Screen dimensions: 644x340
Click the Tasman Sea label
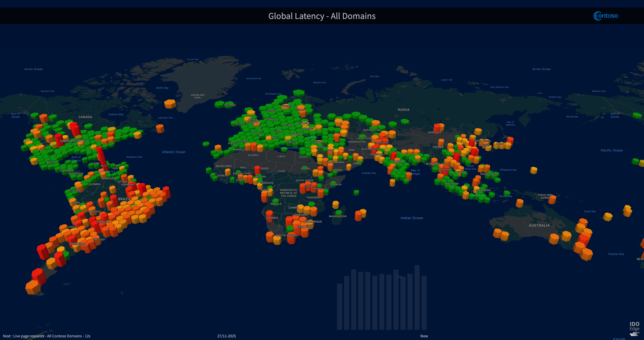[x=616, y=254]
